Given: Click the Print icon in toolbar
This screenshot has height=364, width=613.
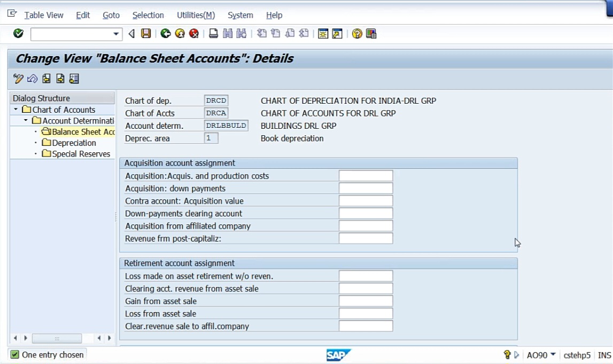Looking at the screenshot, I should pyautogui.click(x=213, y=34).
